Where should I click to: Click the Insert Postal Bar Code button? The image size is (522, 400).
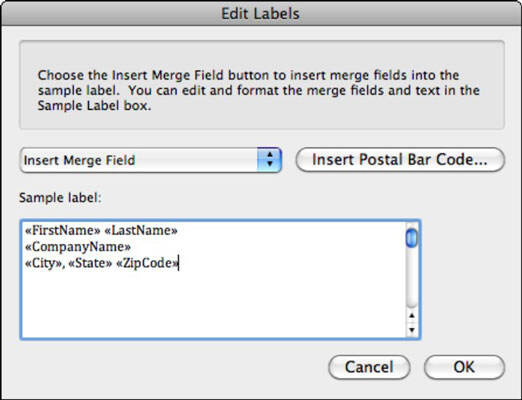[400, 160]
